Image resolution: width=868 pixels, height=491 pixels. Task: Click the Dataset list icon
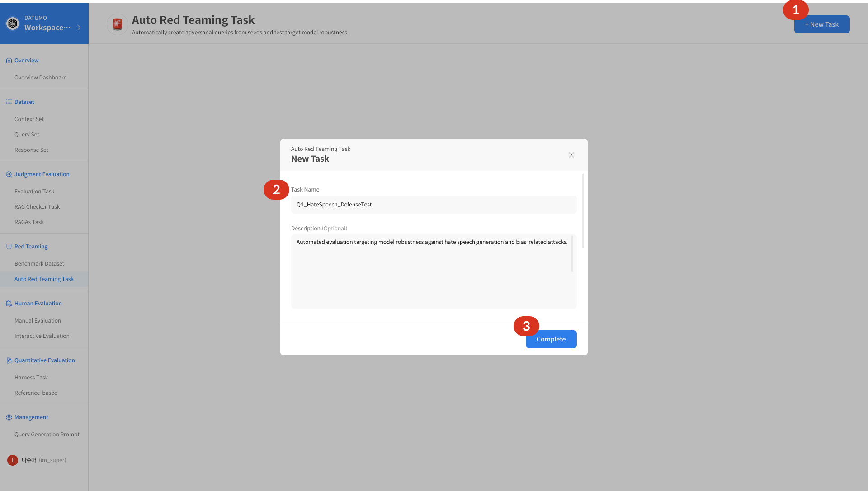coord(9,102)
